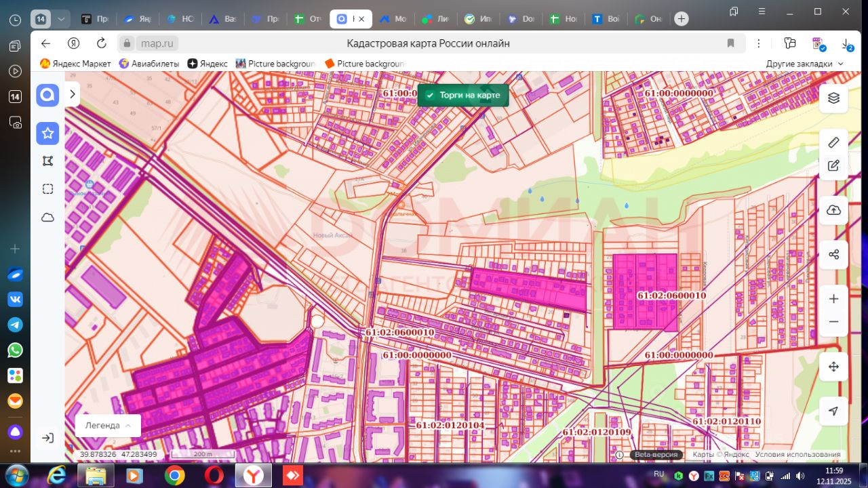Click the 'Условия использования' link
This screenshot has height=488, width=868.
click(x=797, y=455)
